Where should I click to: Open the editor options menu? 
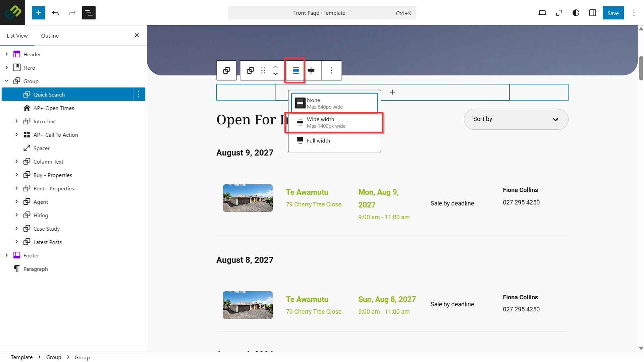(634, 13)
